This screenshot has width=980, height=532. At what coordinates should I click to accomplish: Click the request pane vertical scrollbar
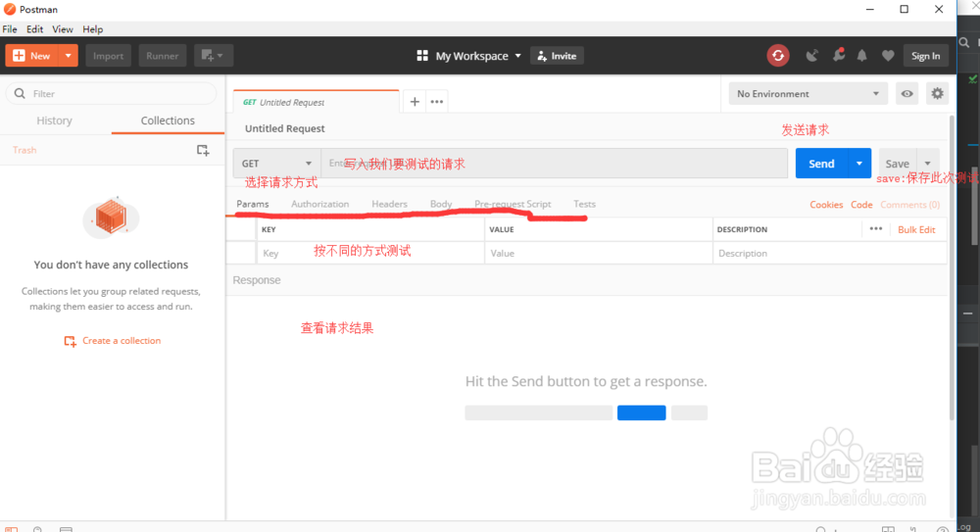click(952, 268)
